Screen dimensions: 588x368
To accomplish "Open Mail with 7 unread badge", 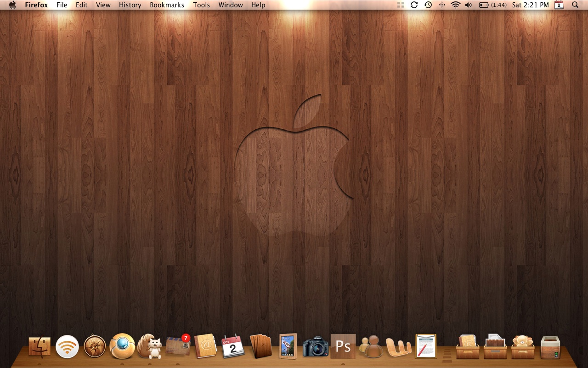I will tap(178, 345).
